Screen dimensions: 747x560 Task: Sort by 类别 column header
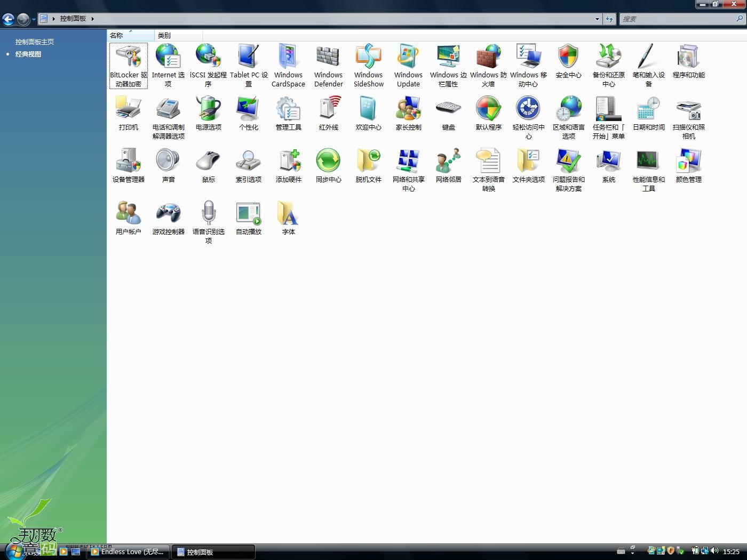179,35
